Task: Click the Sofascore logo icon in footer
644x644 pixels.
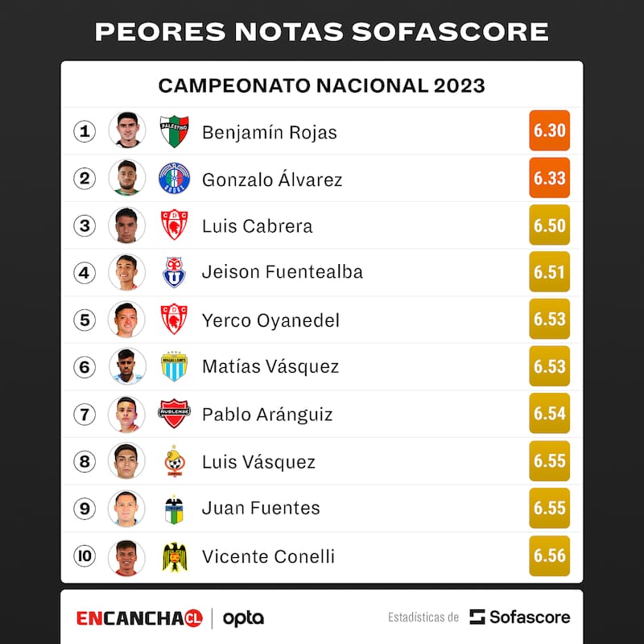Action: pyautogui.click(x=478, y=617)
